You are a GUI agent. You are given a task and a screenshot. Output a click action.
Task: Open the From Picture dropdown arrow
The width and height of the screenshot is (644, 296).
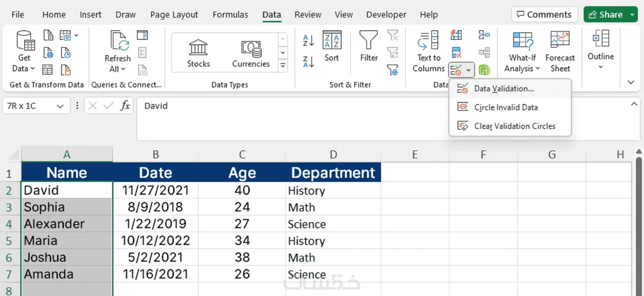77,36
